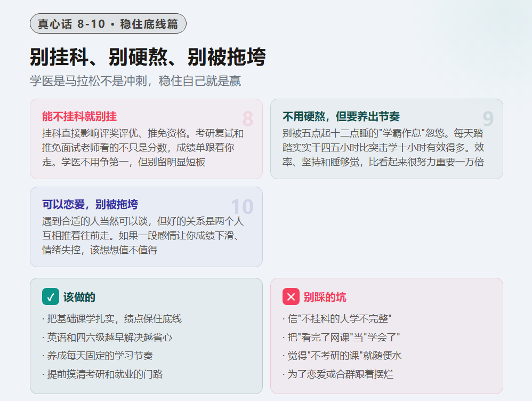Click bullet 为了恋爱或合群跟着摆烂
The width and height of the screenshot is (532, 401).
tap(338, 374)
